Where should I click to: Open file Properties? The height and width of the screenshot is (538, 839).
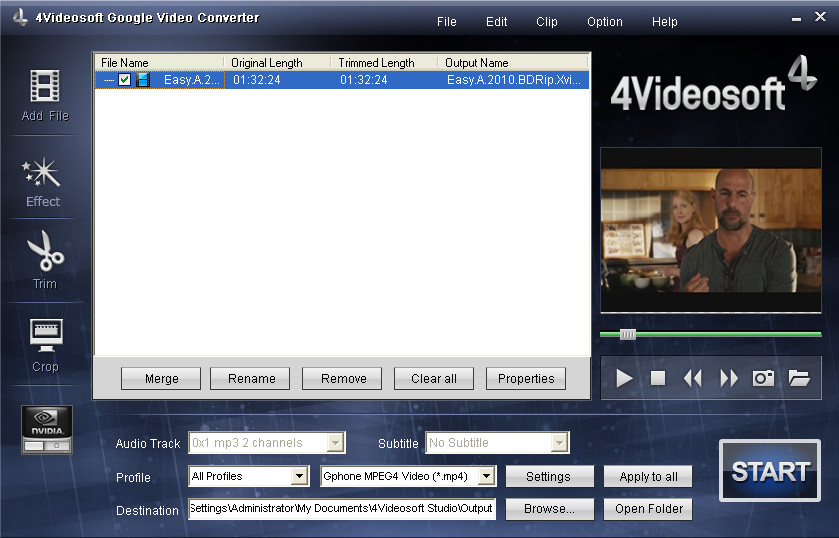(526, 378)
